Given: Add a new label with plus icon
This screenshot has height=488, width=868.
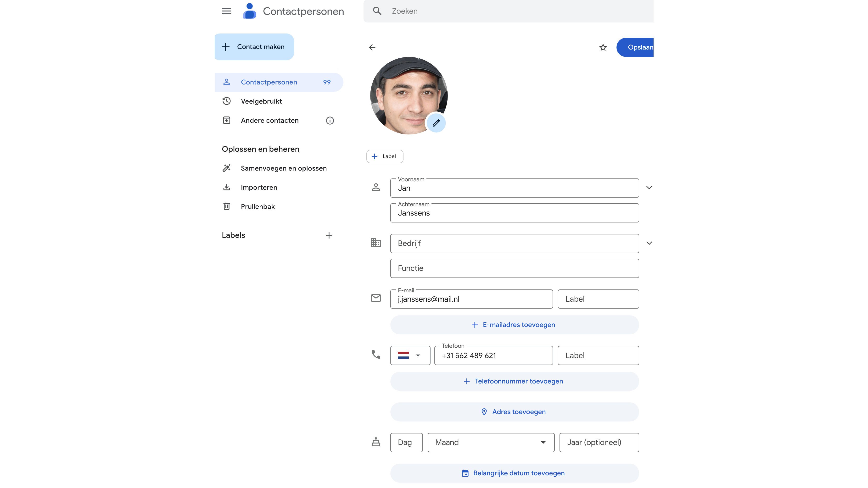Looking at the screenshot, I should [x=329, y=235].
